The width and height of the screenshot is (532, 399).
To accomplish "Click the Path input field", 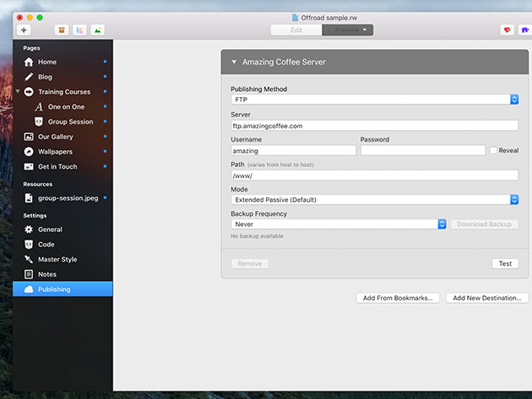I will tap(375, 175).
